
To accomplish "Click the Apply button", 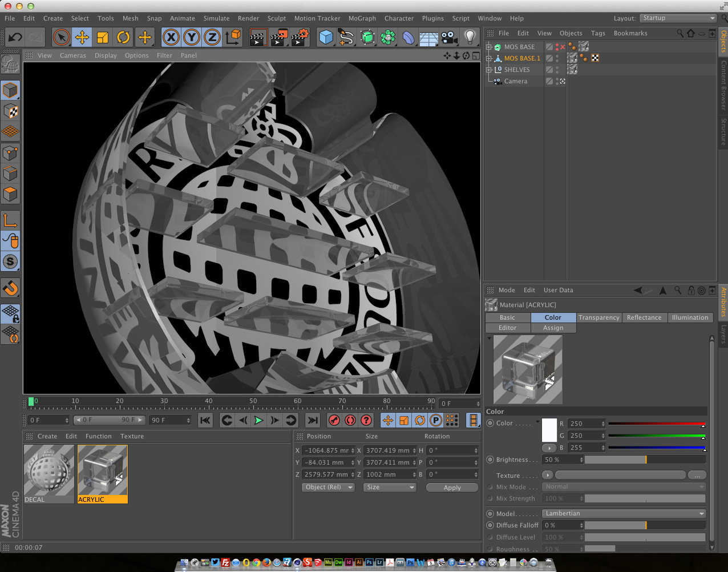I will tap(452, 488).
